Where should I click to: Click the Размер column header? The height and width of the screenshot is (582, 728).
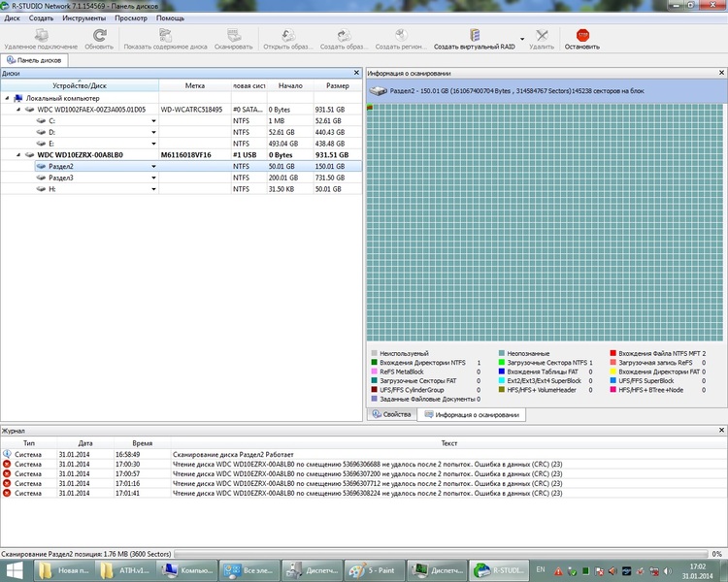click(337, 85)
